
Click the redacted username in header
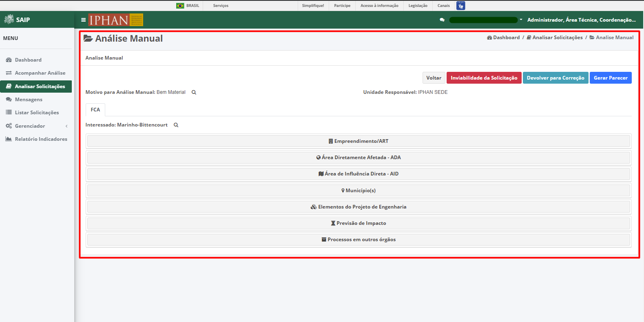click(483, 20)
